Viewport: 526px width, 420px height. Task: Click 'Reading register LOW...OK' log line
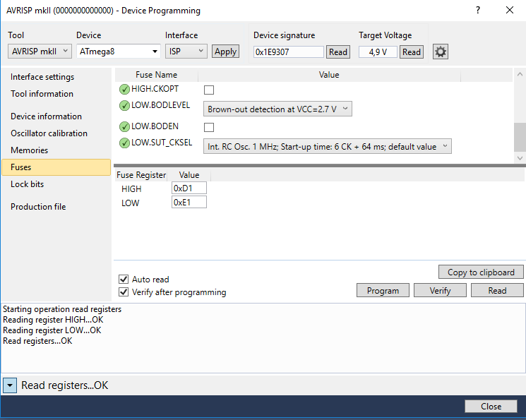click(52, 330)
